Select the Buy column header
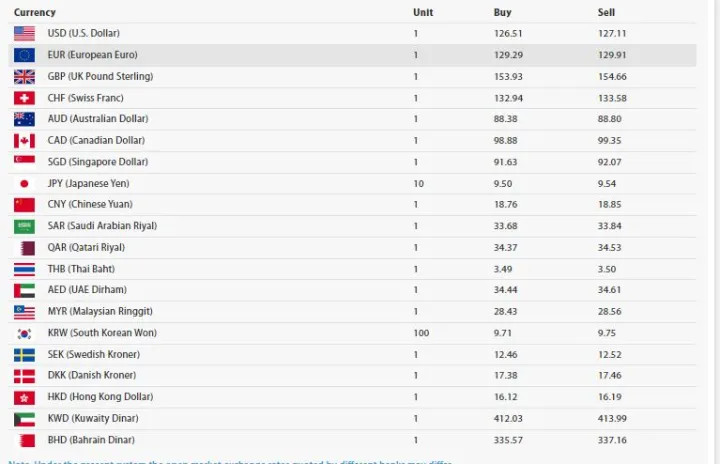 [x=502, y=12]
